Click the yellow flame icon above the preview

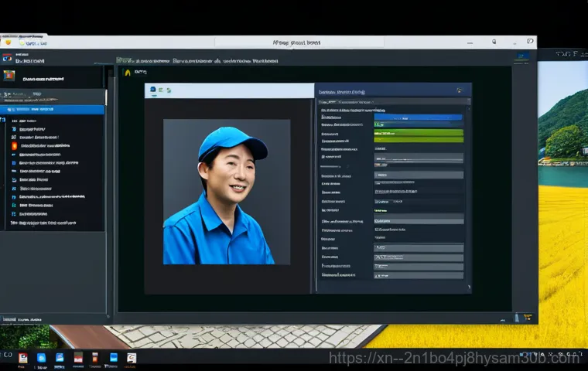[x=127, y=73]
